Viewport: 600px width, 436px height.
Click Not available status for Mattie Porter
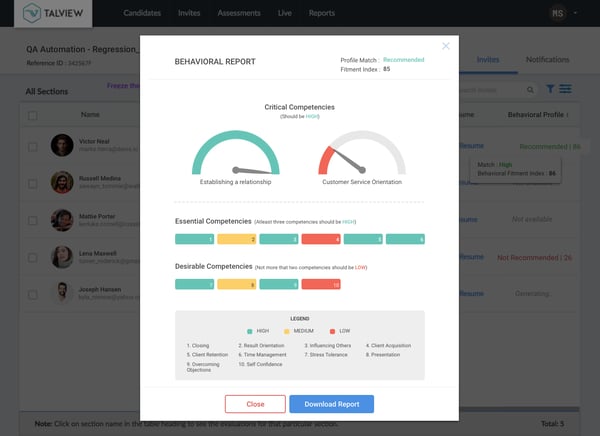532,219
